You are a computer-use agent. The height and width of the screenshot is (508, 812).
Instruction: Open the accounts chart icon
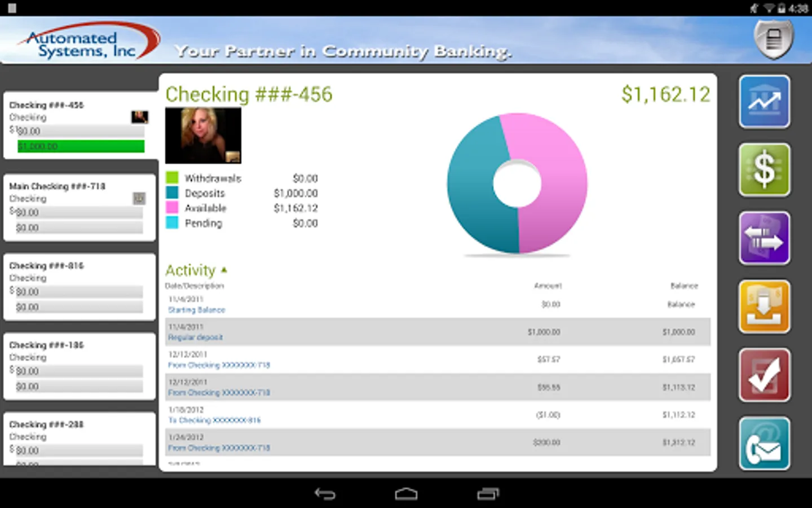pyautogui.click(x=764, y=102)
